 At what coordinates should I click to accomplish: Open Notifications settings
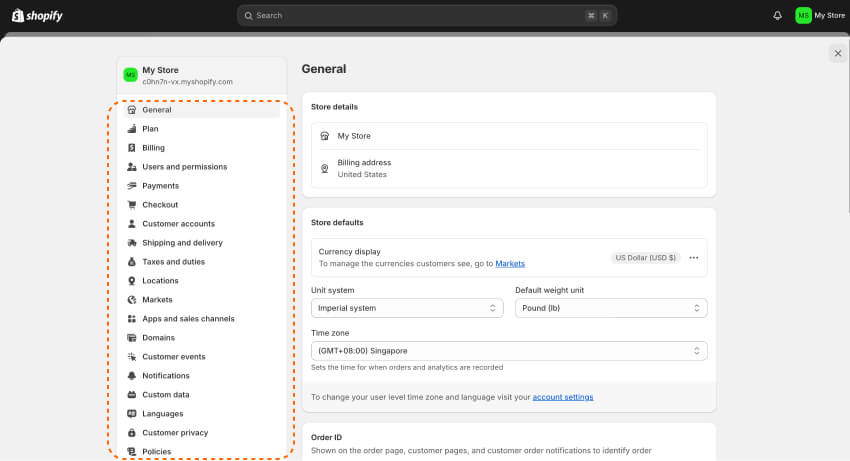point(202,375)
